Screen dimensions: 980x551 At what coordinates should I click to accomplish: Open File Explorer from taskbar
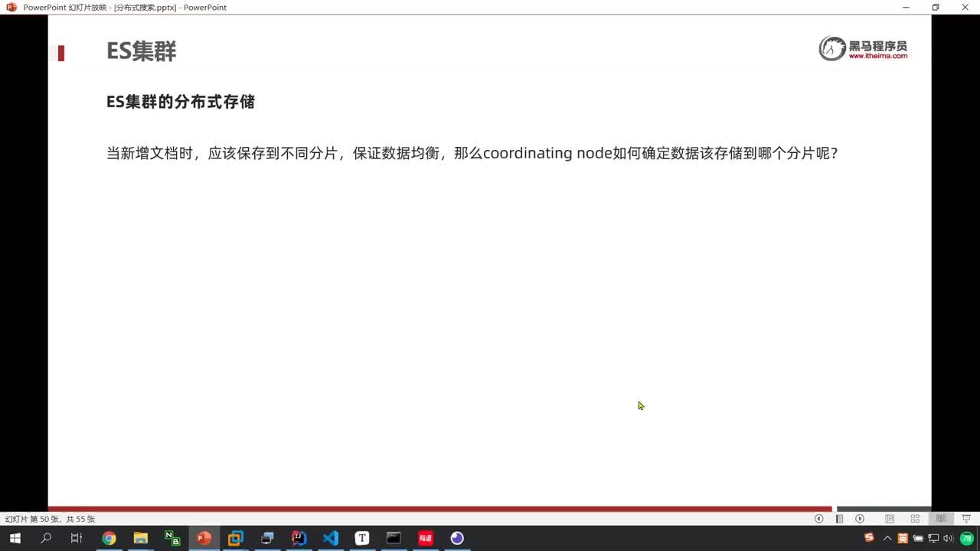140,538
